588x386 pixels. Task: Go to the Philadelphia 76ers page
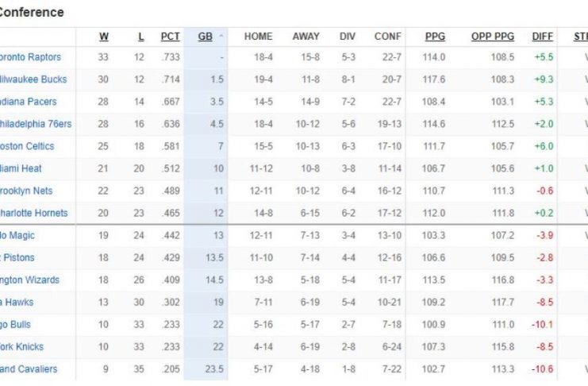coord(36,124)
